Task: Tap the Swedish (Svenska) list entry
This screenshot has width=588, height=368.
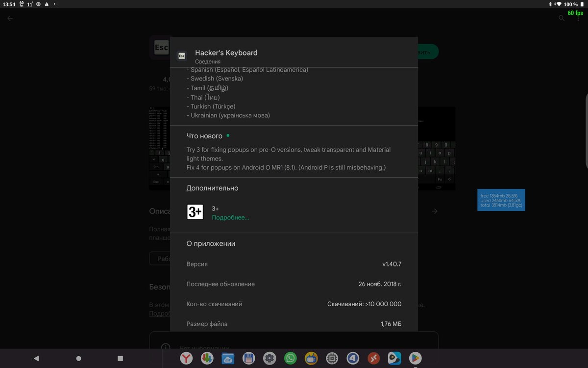Action: (x=215, y=79)
